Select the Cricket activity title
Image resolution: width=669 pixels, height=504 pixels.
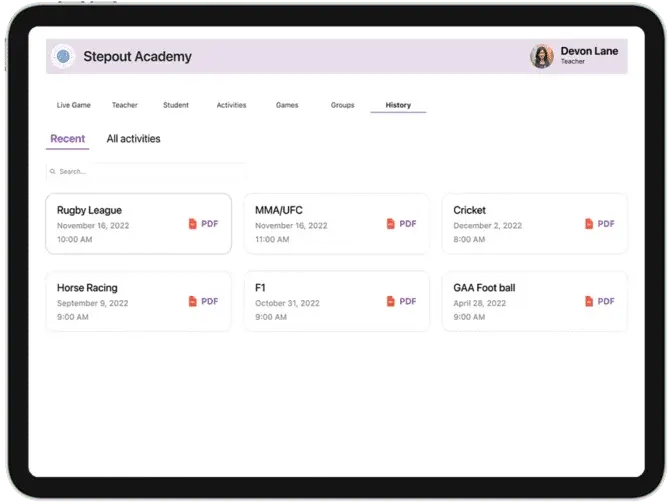click(469, 210)
